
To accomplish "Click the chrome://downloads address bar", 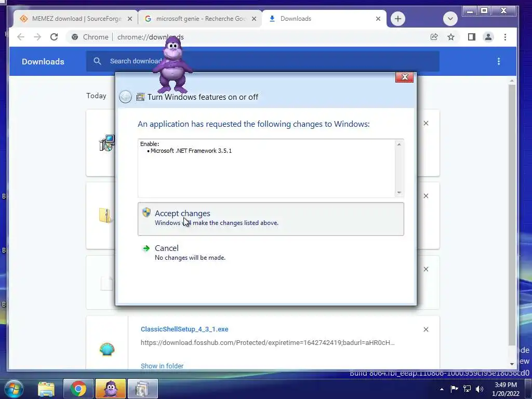I will pyautogui.click(x=244, y=37).
